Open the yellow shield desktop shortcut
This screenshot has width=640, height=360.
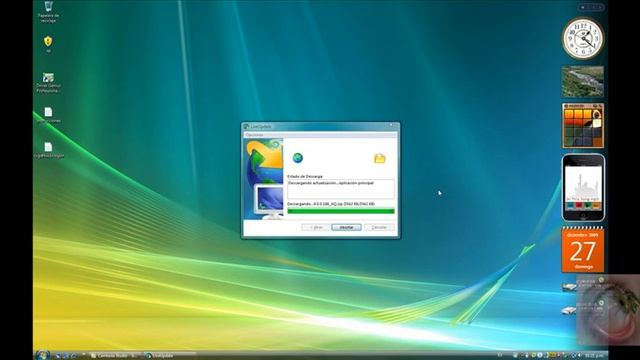48,44
